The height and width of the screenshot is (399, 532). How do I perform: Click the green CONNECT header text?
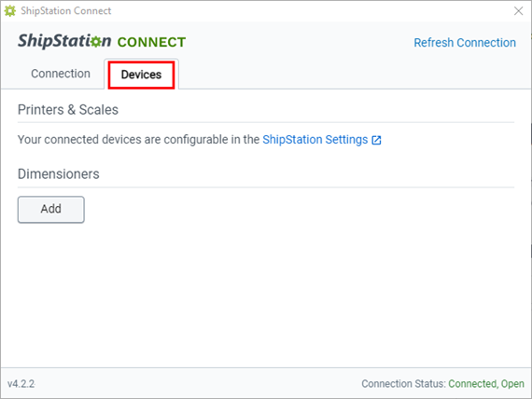pos(151,42)
